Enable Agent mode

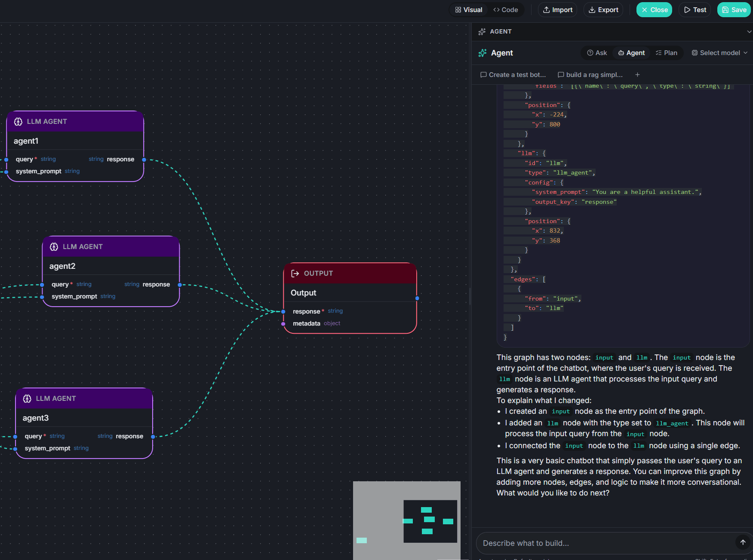(631, 52)
